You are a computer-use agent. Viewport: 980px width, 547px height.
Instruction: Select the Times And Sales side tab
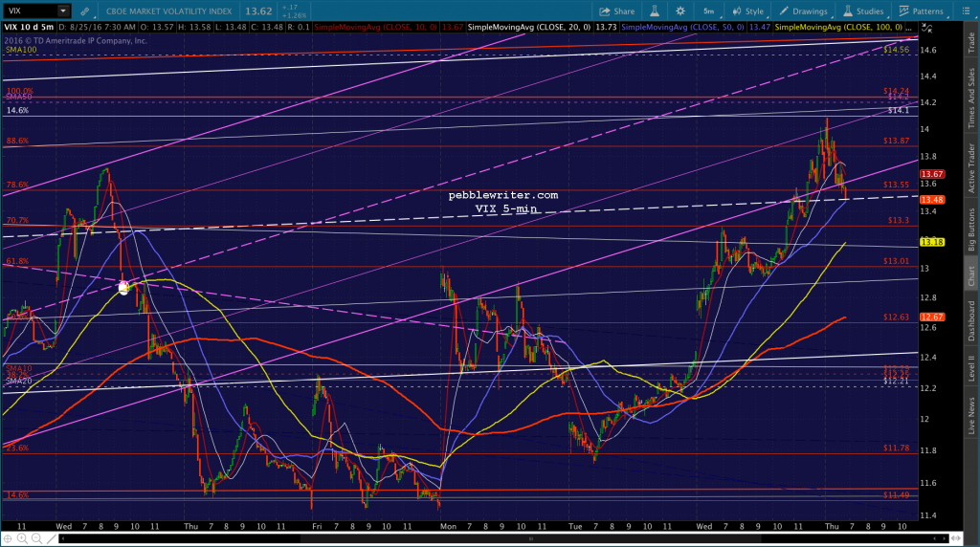(971, 98)
